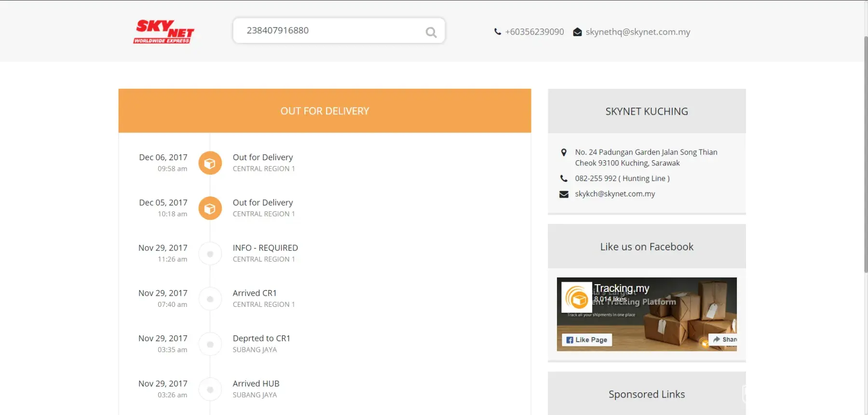Open the skynethq@skynet.com.my email link
Viewport: 868px width, 415px height.
638,32
